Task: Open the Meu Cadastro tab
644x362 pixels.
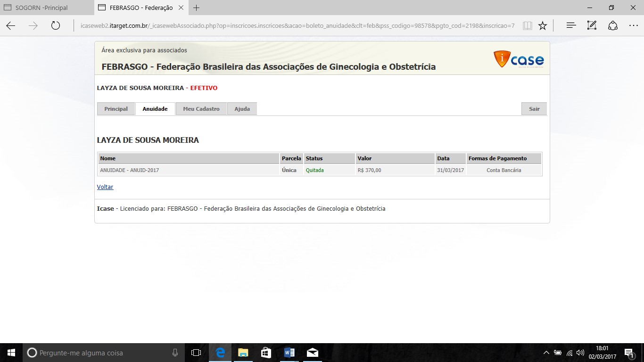Action: 201,109
